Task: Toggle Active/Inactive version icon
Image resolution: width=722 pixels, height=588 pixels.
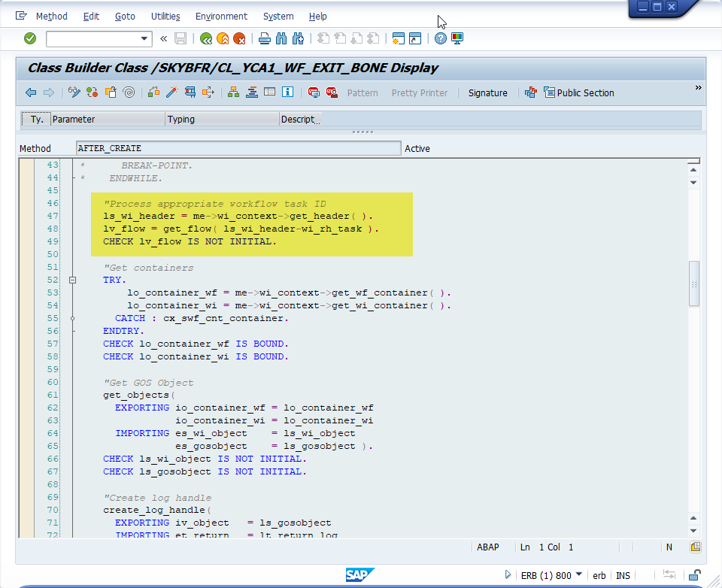Action: [x=92, y=92]
